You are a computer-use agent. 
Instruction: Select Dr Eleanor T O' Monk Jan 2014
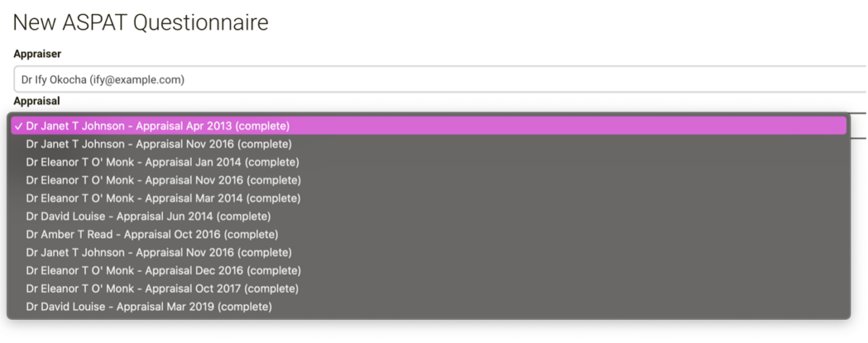point(162,162)
